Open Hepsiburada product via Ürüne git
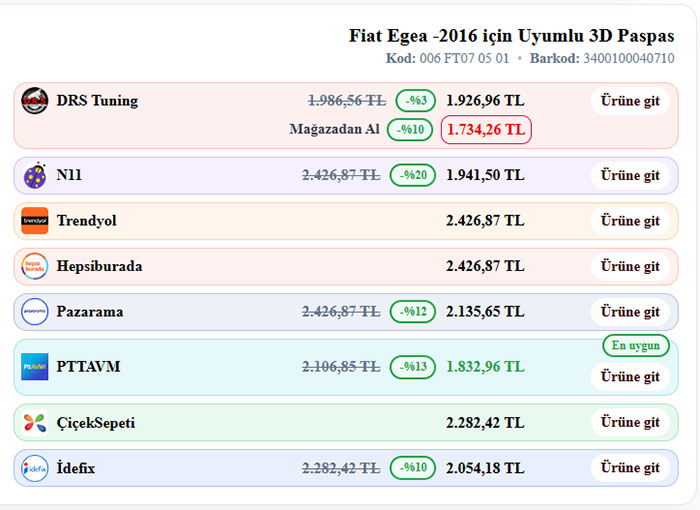700x510 pixels. click(630, 266)
